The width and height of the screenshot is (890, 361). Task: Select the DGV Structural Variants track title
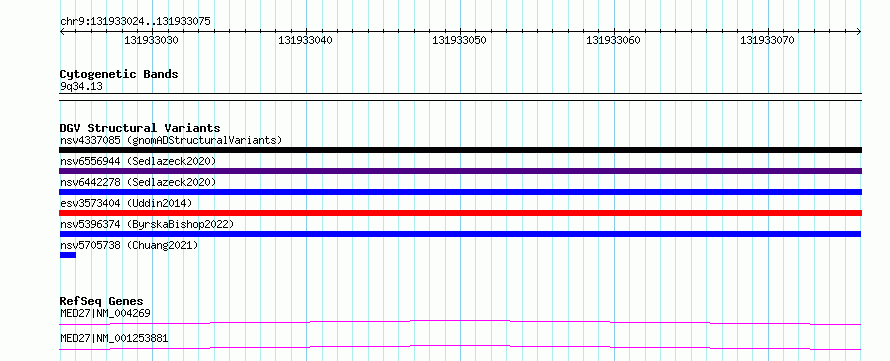140,128
